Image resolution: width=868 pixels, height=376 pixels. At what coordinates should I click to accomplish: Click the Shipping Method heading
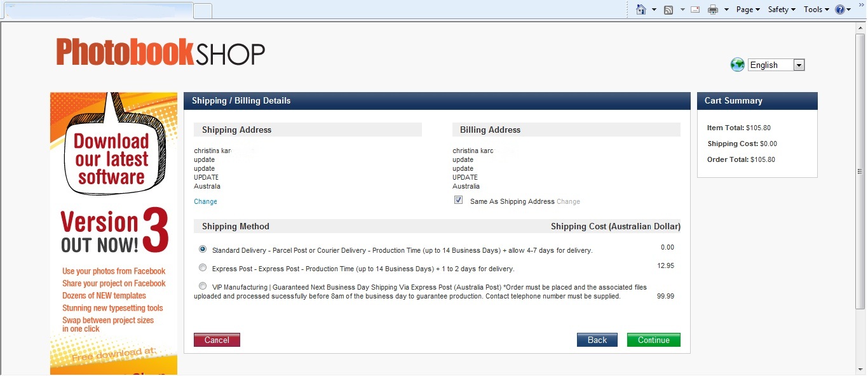(236, 226)
